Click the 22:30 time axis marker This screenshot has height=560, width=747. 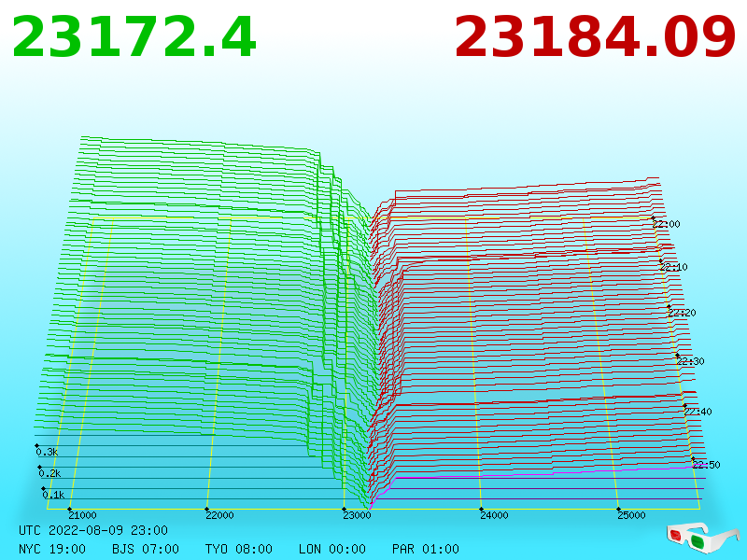690,361
